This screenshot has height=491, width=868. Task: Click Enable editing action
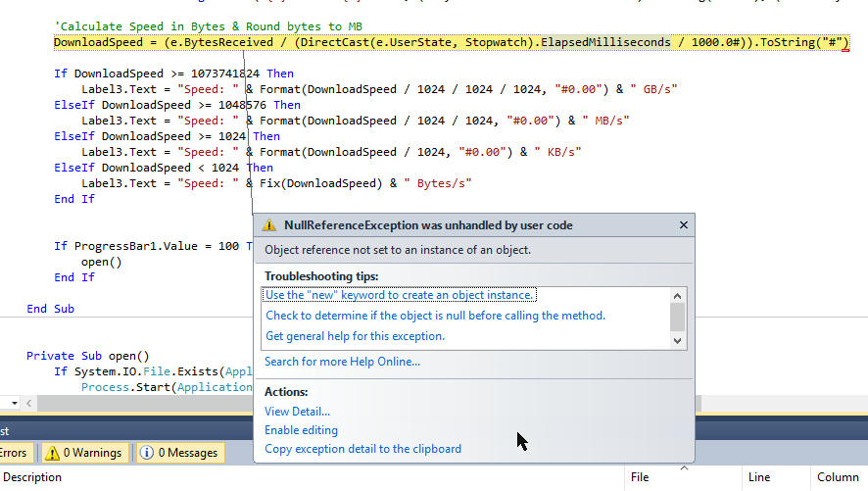point(301,430)
